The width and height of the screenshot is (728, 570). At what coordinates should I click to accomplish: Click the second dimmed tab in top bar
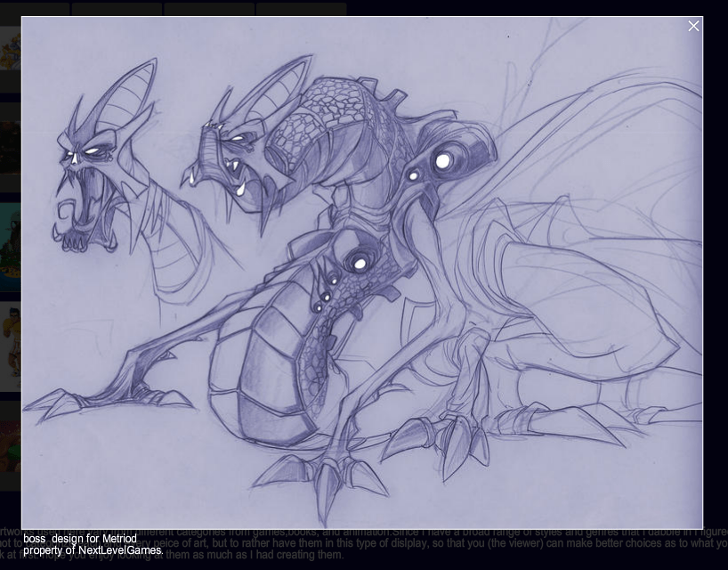coord(117,9)
